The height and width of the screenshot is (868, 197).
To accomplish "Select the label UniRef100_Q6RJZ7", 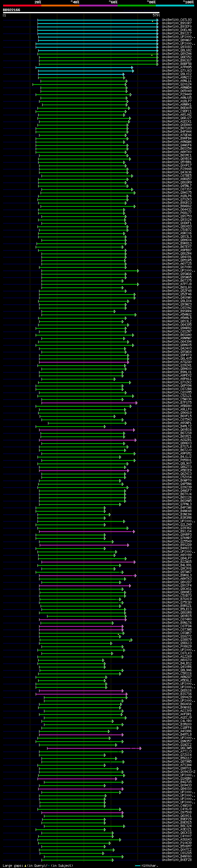I will [x=177, y=118].
